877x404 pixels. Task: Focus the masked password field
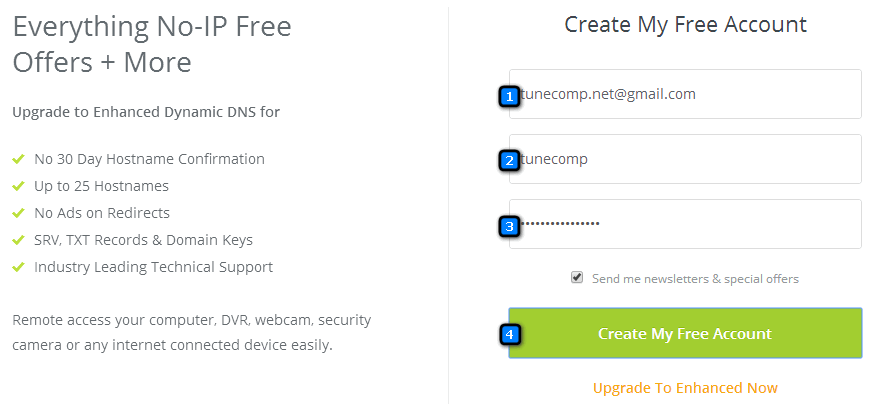click(x=685, y=224)
